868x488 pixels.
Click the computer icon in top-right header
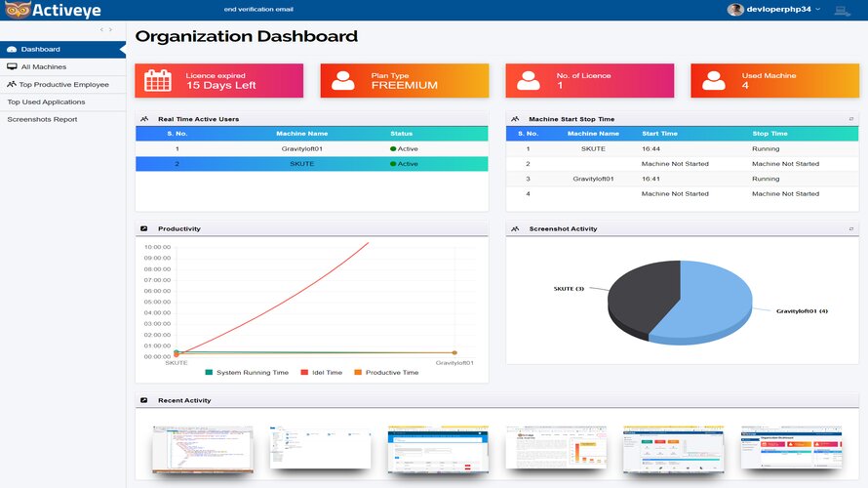coord(840,10)
